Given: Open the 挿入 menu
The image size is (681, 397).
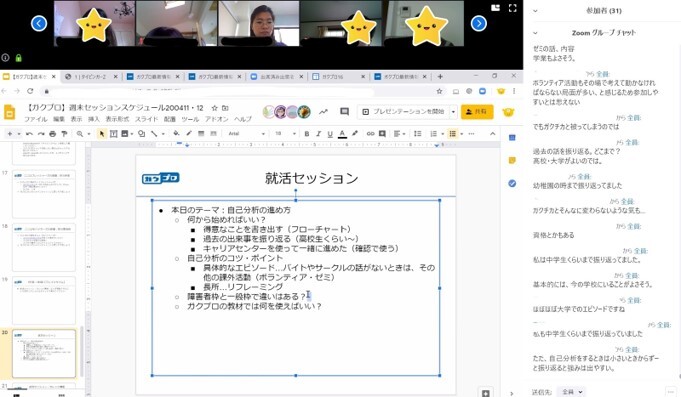Looking at the screenshot, I should 94,119.
